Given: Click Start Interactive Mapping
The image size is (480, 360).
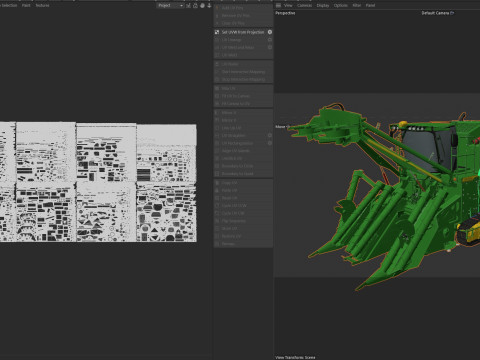Looking at the screenshot, I should point(243,72).
